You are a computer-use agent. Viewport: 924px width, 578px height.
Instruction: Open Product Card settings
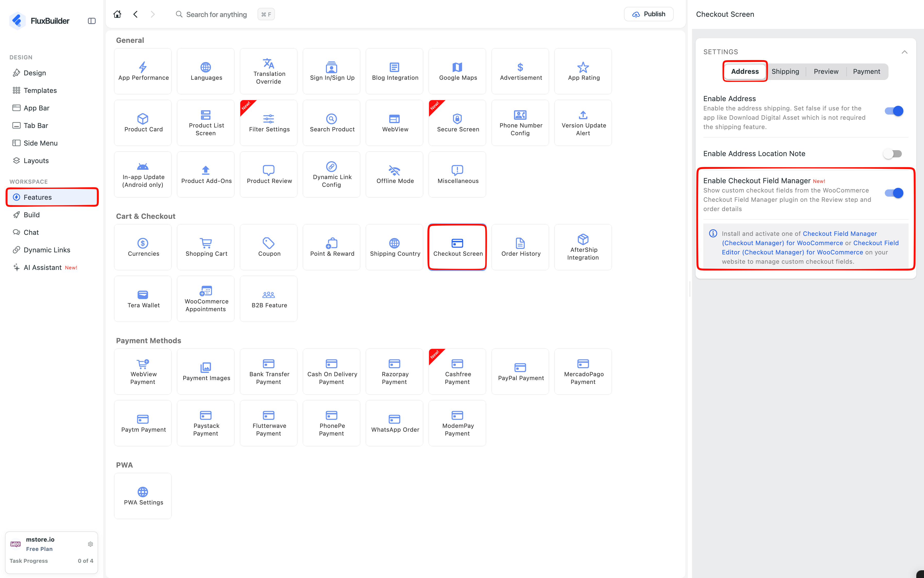(143, 123)
